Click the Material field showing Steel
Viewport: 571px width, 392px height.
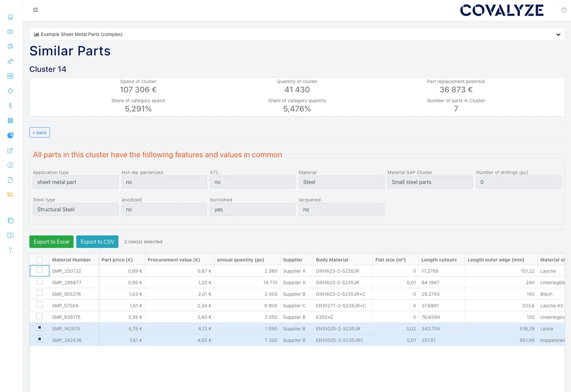click(x=342, y=182)
